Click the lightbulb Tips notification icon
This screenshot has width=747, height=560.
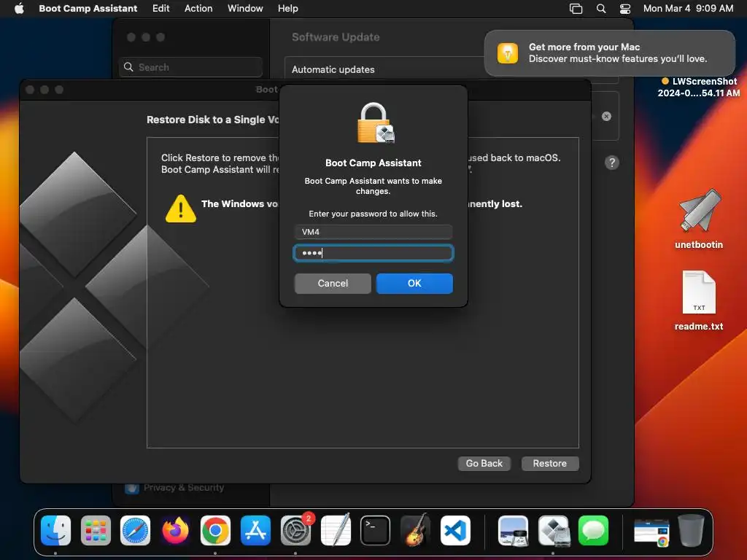508,52
